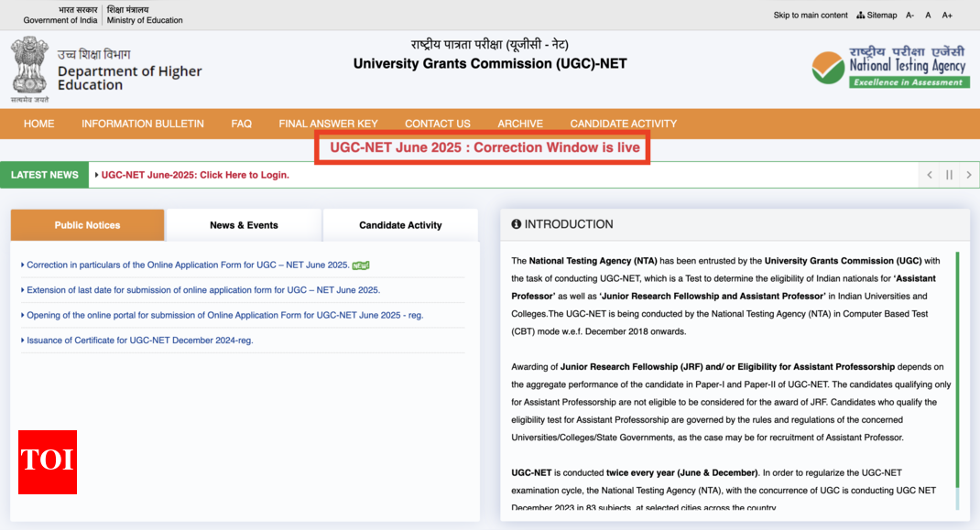Click the red Correction Window is live banner
This screenshot has width=980, height=530.
482,148
